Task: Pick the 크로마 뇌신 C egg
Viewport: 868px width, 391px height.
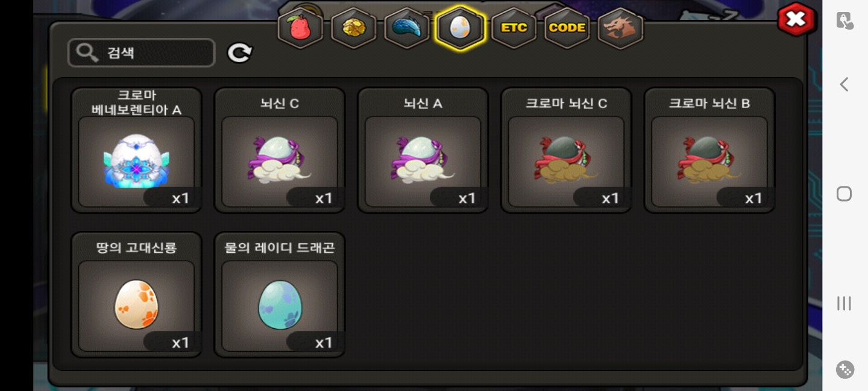Action: tap(566, 150)
